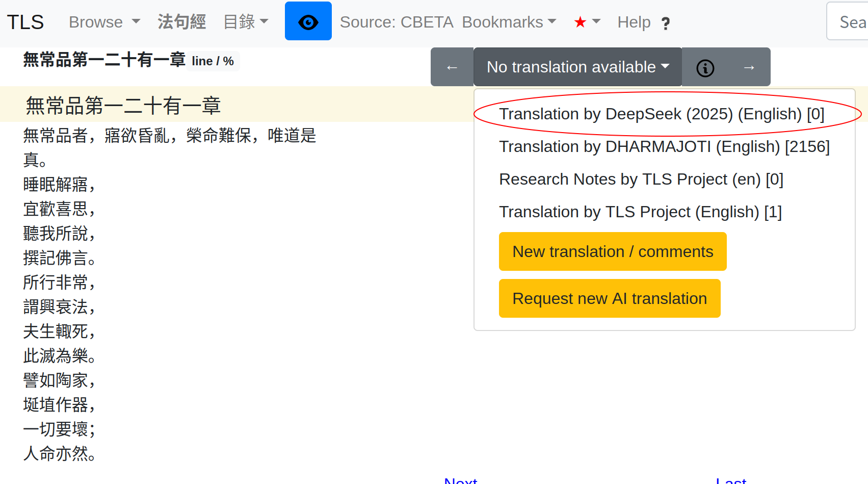Click the line / % badge
Image resolution: width=868 pixels, height=484 pixels.
pyautogui.click(x=213, y=61)
